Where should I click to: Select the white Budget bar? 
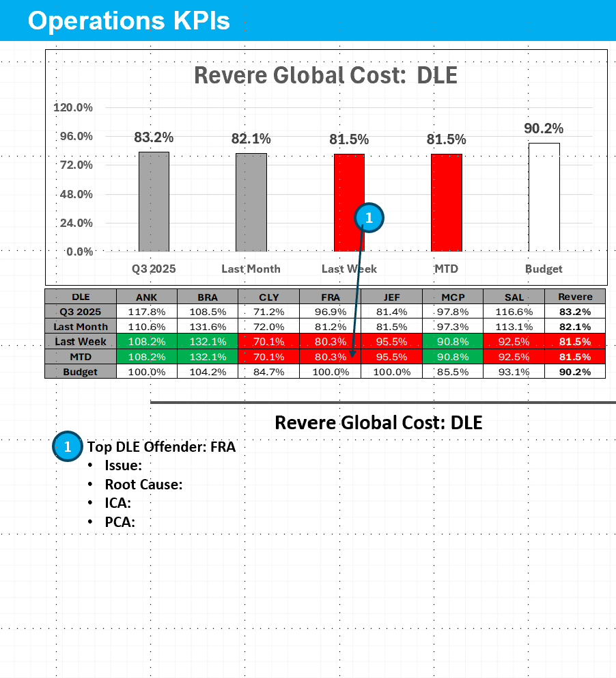(544, 198)
